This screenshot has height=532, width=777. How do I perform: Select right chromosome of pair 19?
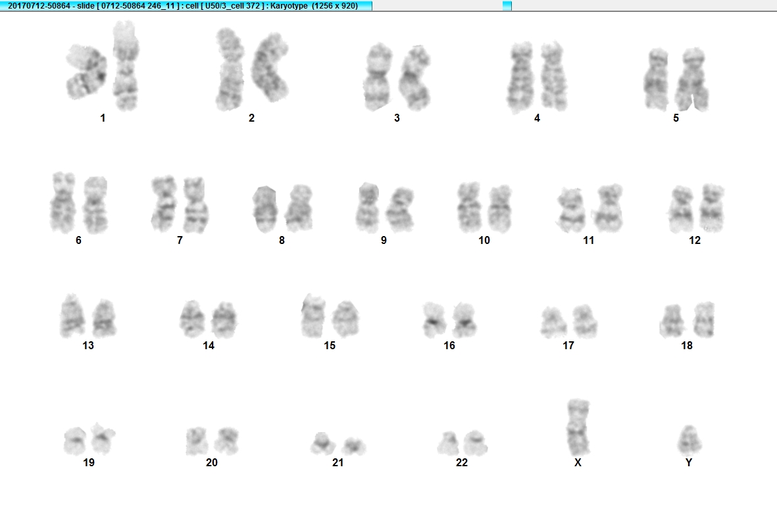(103, 438)
